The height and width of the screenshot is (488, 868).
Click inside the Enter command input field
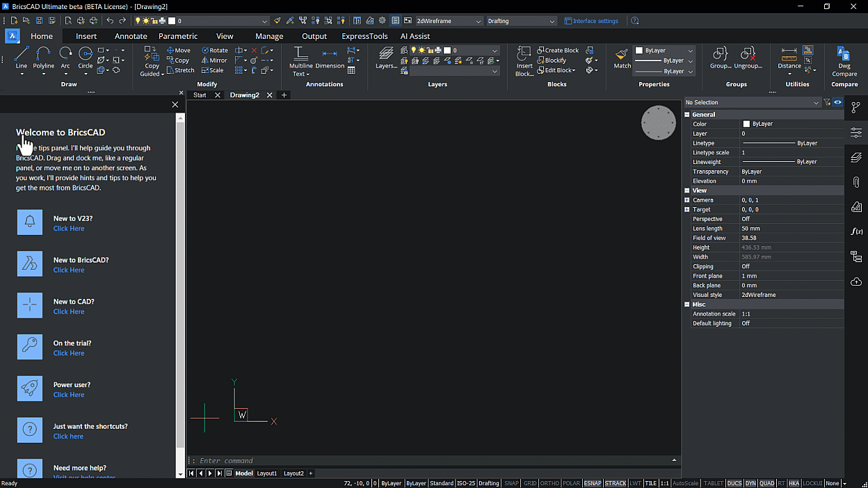278,459
